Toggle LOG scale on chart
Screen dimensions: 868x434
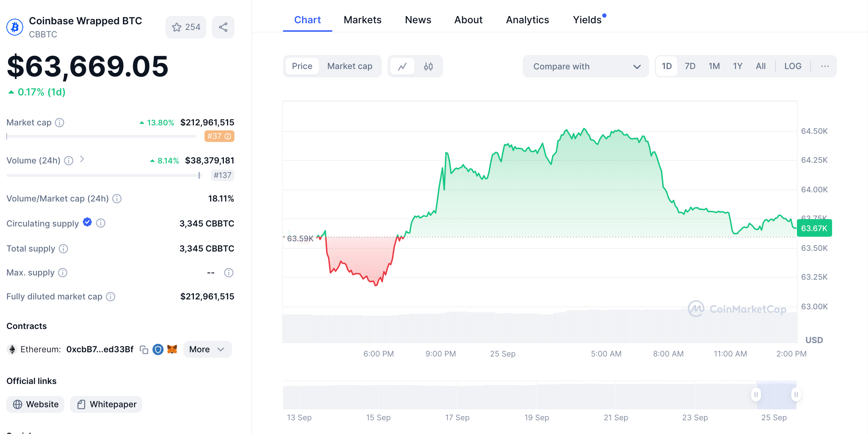(793, 66)
